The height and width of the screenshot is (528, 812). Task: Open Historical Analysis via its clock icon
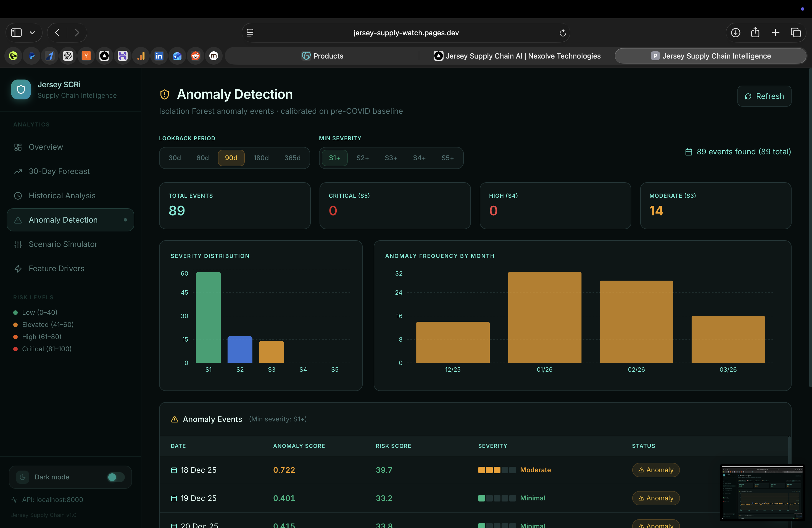point(18,196)
